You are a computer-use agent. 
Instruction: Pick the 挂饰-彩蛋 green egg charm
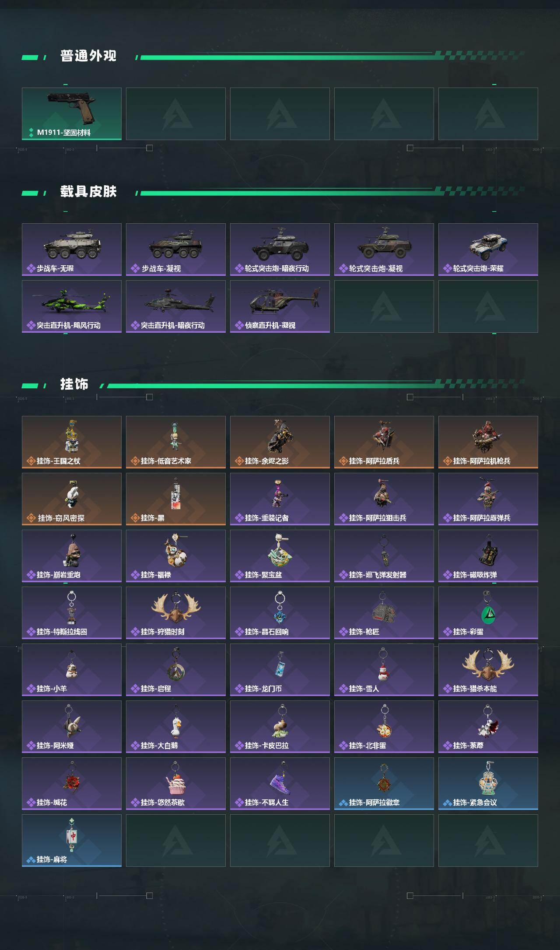488,613
